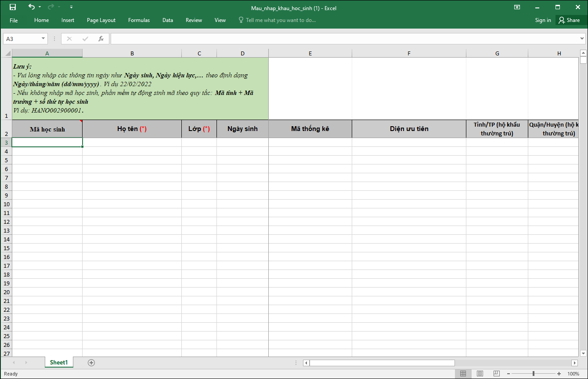
Task: Expand the Name Box dropdown arrow
Action: [x=43, y=39]
